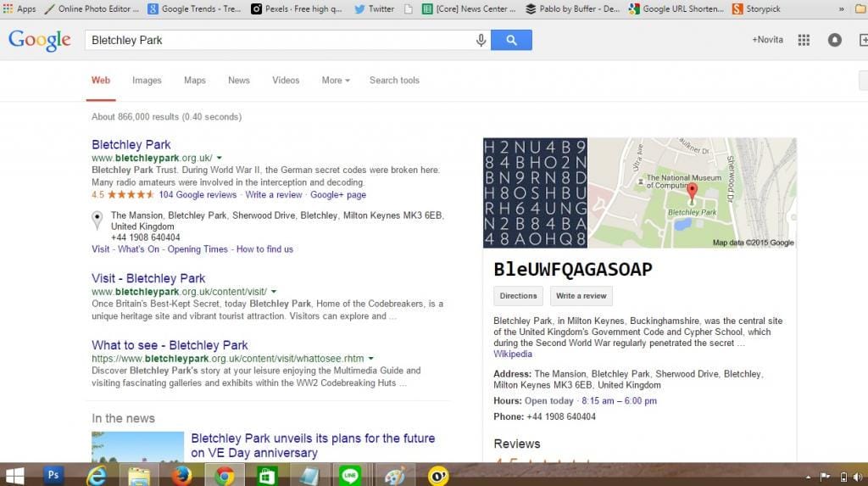
Task: Open the Visit sitelink
Action: pyautogui.click(x=101, y=249)
